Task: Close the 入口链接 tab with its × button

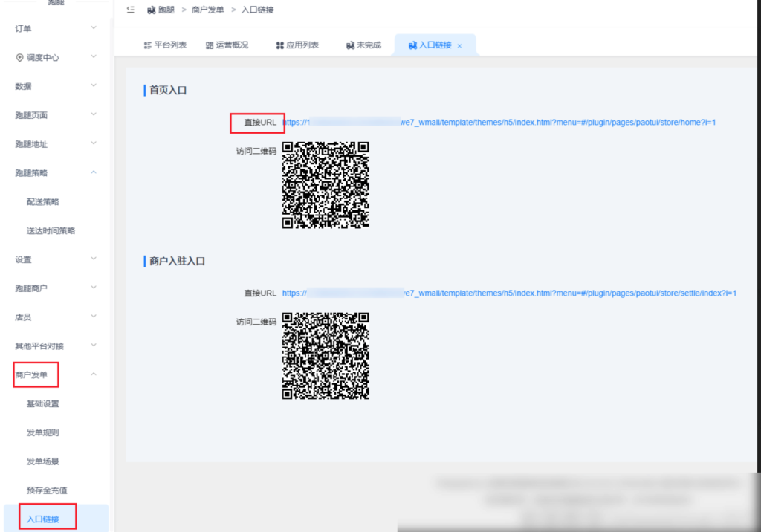Action: click(x=460, y=45)
